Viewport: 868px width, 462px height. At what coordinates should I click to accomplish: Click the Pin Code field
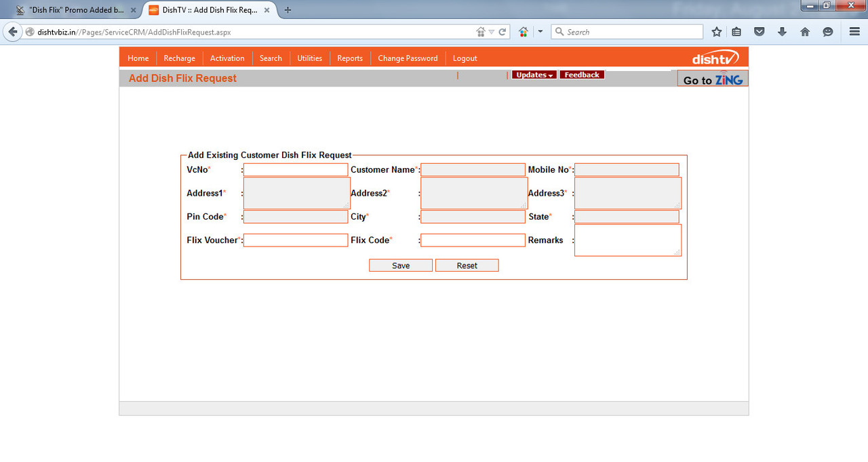click(296, 217)
